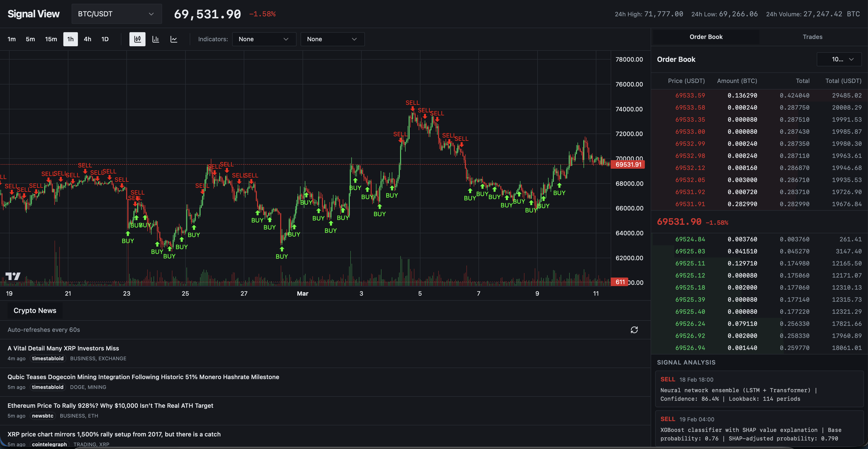Click the SELL arrow marker near 74000
The image size is (868, 449).
tap(412, 109)
